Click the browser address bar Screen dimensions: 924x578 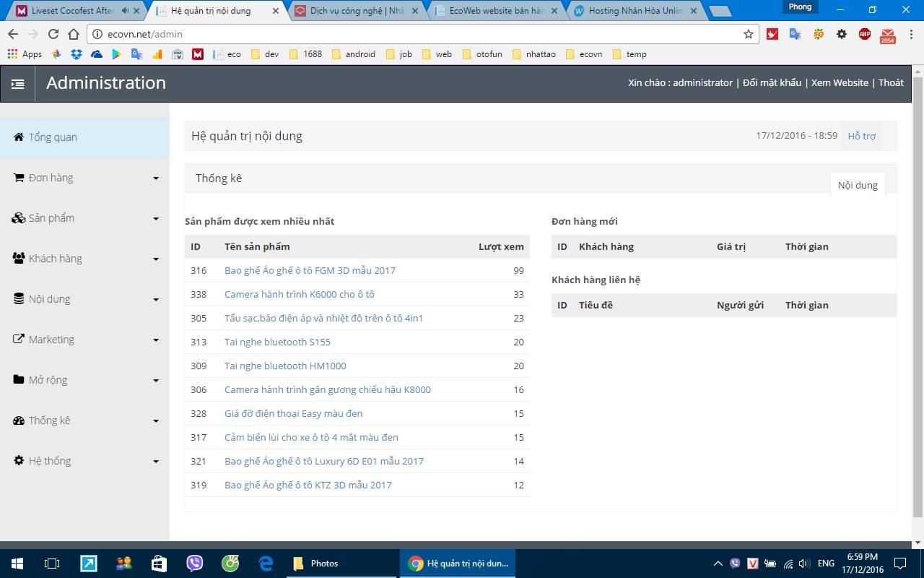point(419,34)
